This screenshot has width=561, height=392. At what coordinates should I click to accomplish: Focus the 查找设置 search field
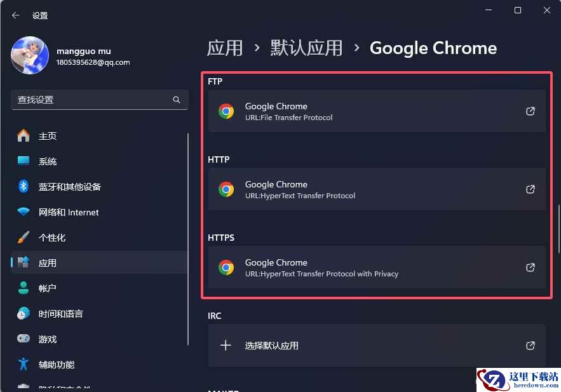click(x=100, y=100)
